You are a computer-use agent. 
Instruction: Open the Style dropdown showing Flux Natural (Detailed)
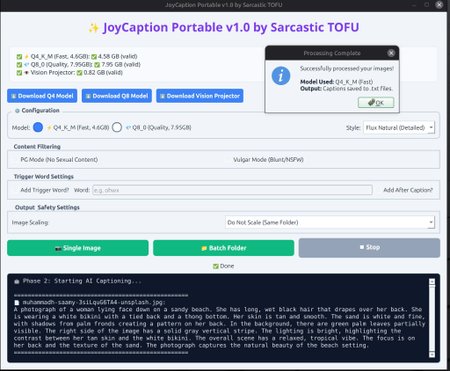tap(399, 128)
